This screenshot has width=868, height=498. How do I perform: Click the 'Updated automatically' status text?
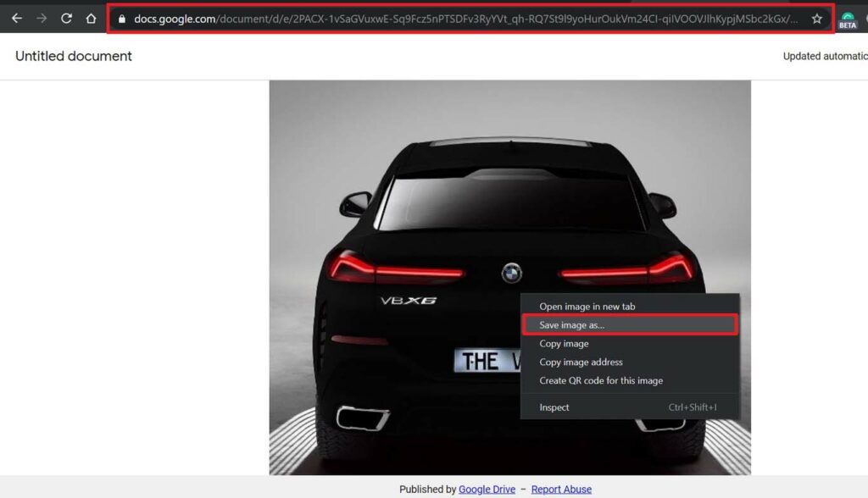click(x=824, y=57)
